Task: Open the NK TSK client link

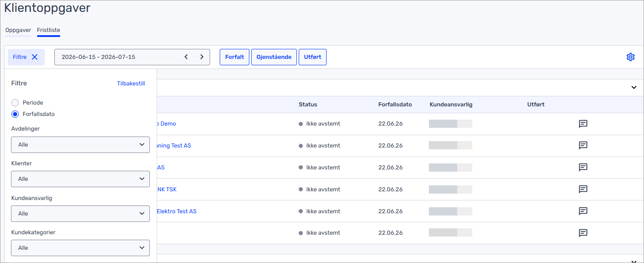Action: point(167,189)
